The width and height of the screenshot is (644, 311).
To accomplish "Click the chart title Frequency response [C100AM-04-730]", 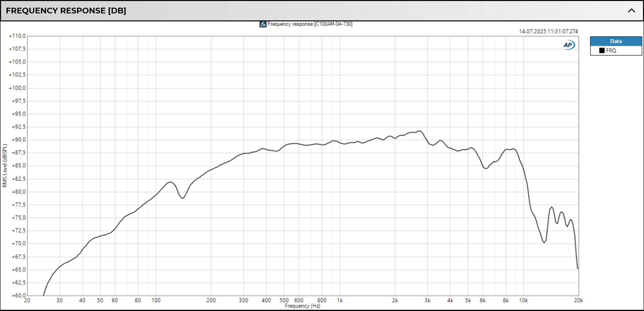I will tap(310, 24).
